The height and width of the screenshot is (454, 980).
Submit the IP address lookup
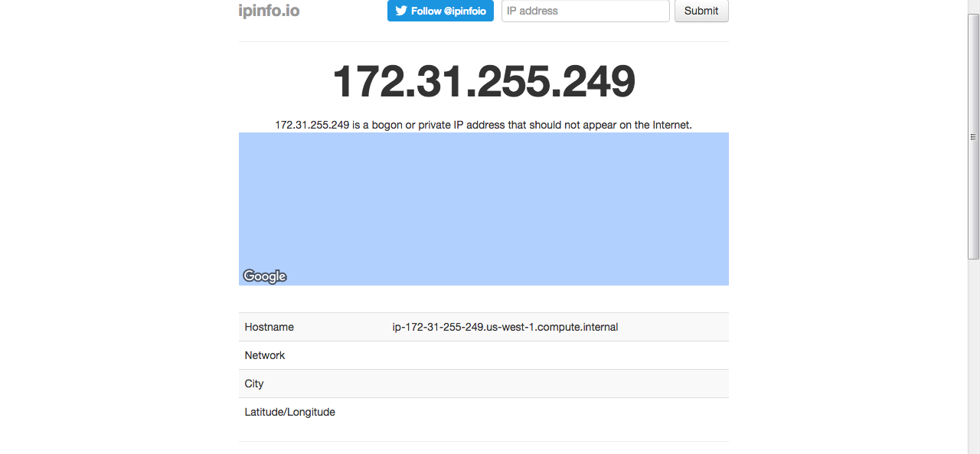tap(701, 11)
